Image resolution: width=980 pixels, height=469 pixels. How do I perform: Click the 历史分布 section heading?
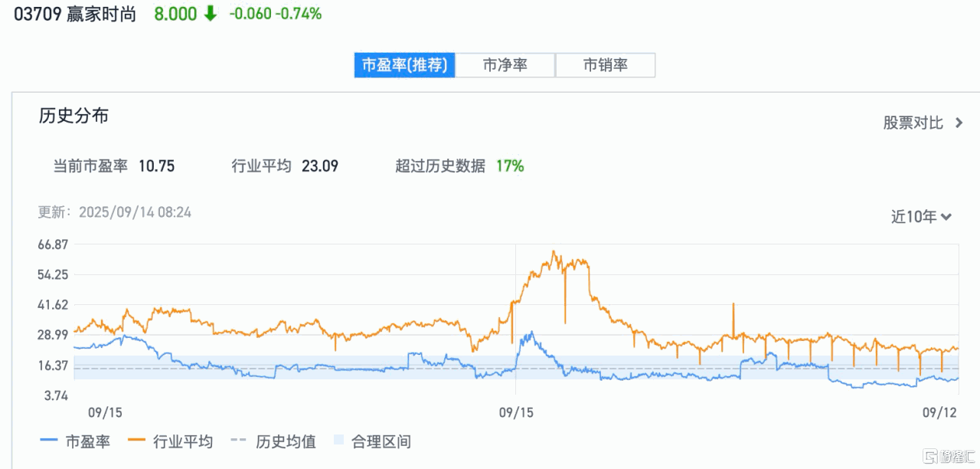click(73, 116)
